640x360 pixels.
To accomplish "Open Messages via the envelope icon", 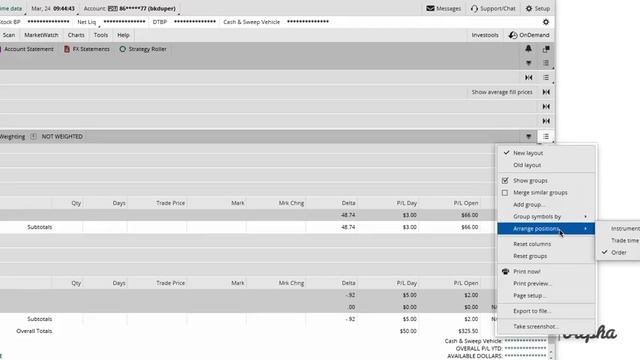I will pyautogui.click(x=430, y=8).
